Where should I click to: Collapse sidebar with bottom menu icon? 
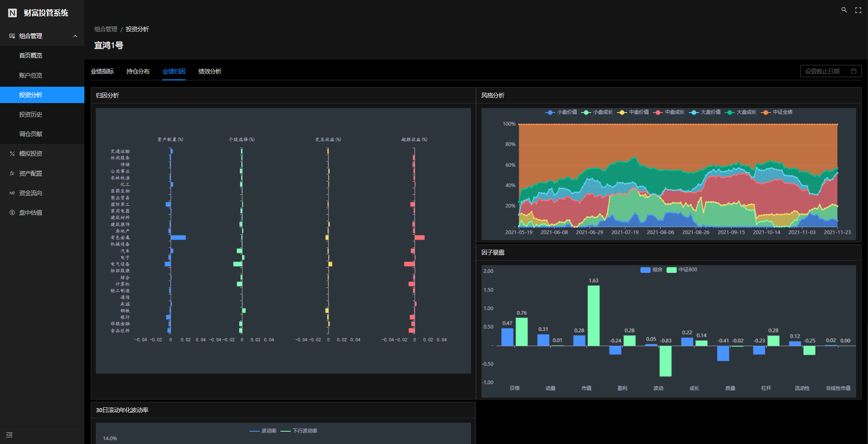point(10,435)
